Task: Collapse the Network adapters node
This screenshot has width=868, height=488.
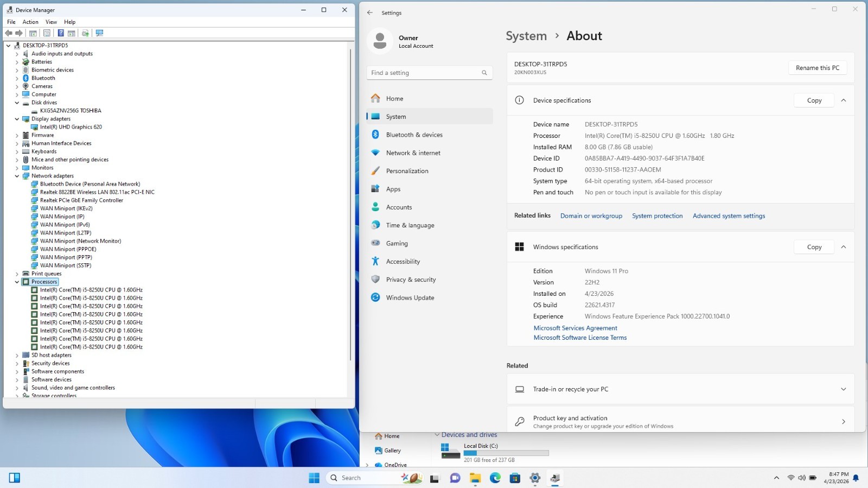Action: pyautogui.click(x=17, y=176)
